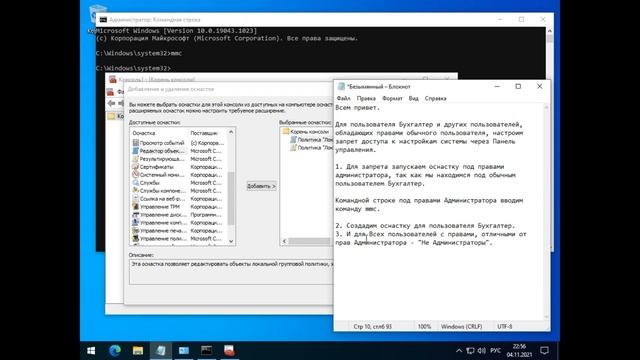Click the '100%' zoom status bar entry

(x=424, y=327)
